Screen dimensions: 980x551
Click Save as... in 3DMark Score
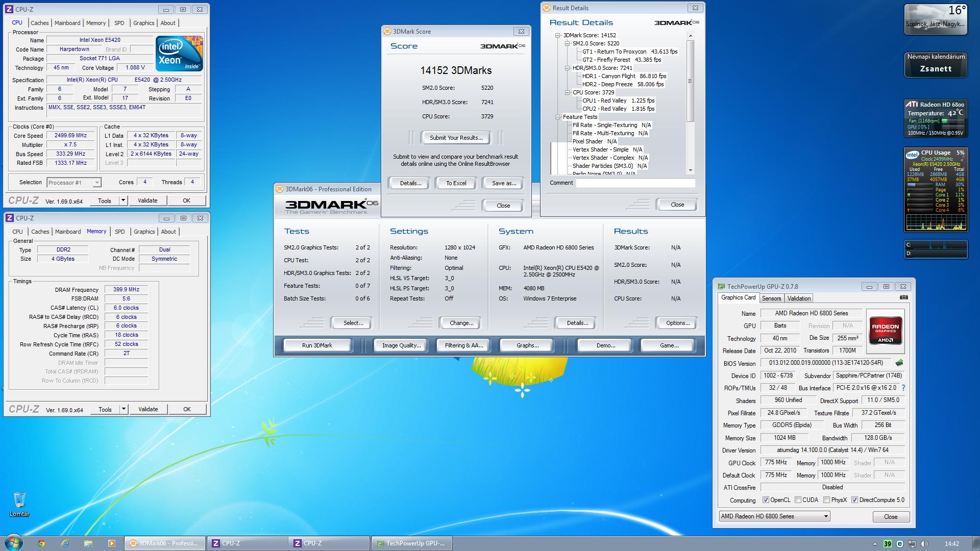click(504, 183)
